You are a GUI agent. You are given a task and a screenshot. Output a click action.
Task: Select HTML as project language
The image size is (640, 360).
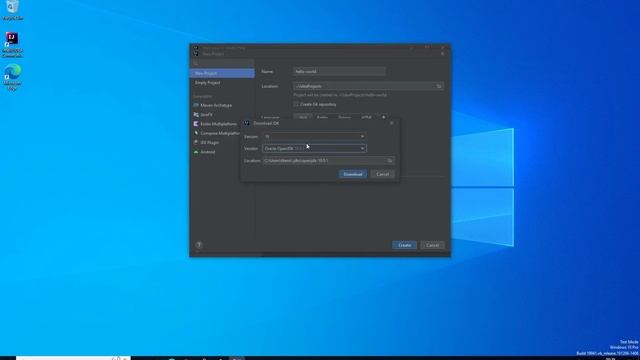tap(367, 118)
